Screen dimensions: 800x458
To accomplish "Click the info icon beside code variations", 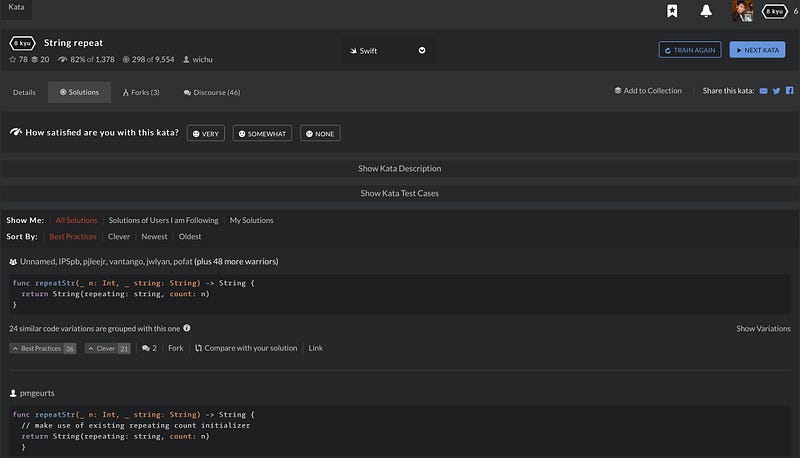I will tap(187, 328).
